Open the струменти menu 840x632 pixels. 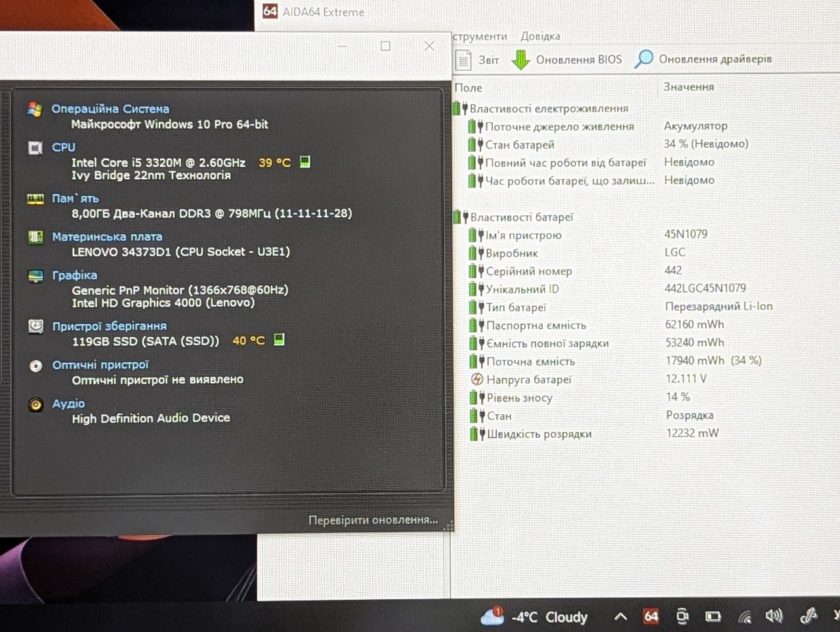click(480, 36)
